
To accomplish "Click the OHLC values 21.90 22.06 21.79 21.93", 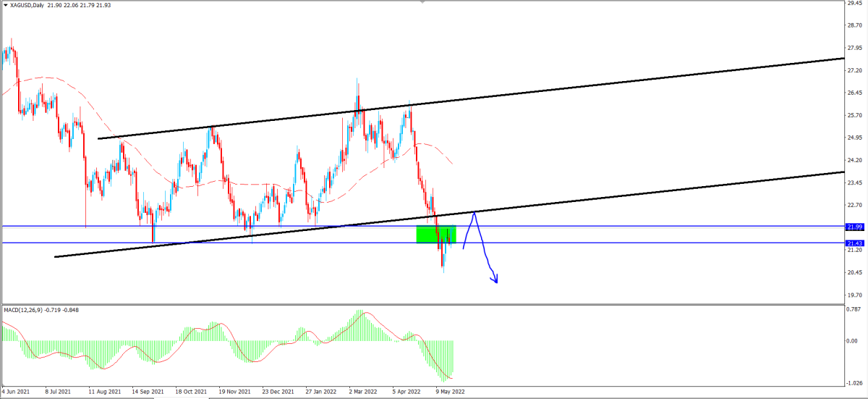I will point(80,5).
